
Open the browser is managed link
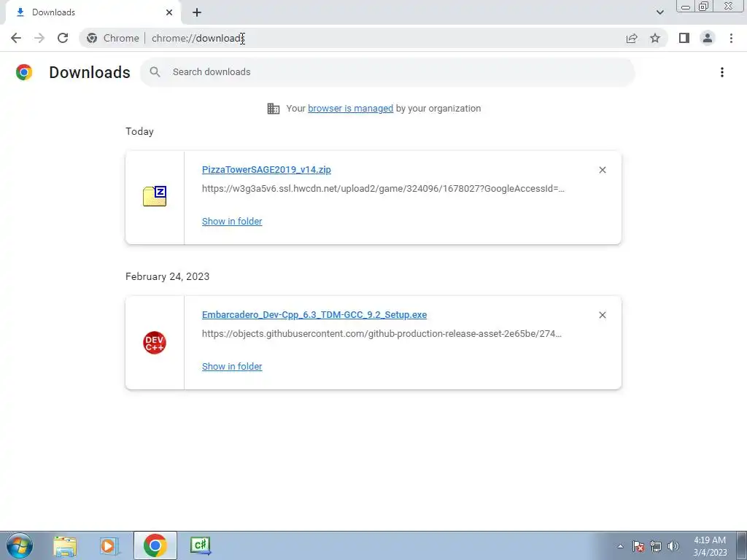pos(351,109)
